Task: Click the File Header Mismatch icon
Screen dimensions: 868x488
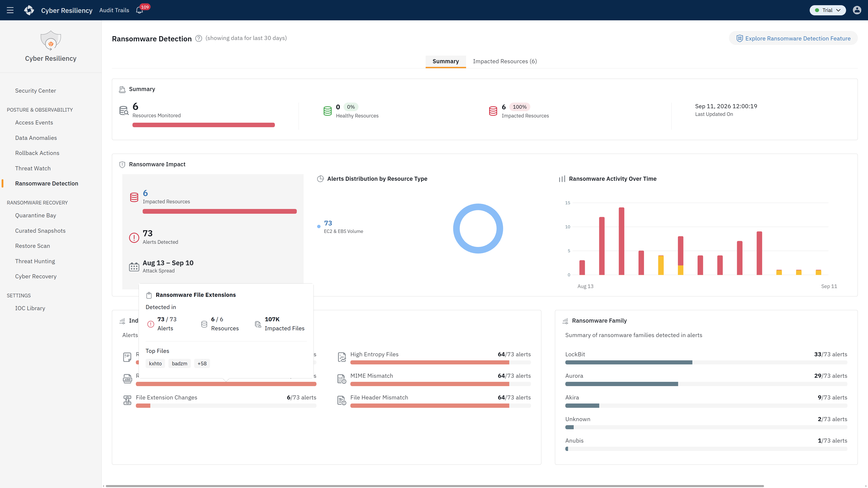Action: (x=342, y=400)
